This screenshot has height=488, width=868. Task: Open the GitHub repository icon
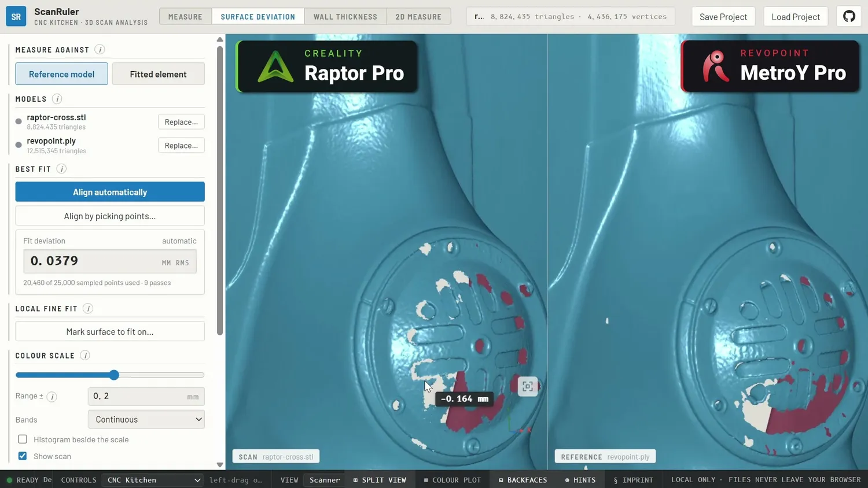pos(849,16)
